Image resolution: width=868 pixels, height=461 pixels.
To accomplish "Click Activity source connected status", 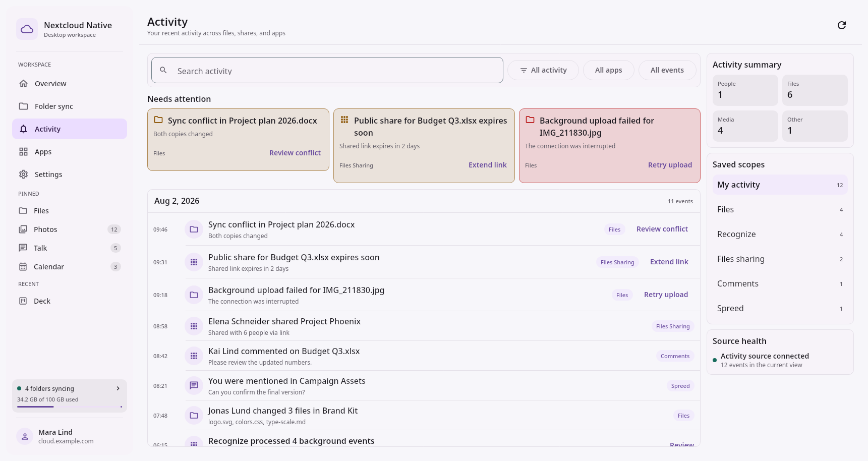I will pyautogui.click(x=765, y=356).
